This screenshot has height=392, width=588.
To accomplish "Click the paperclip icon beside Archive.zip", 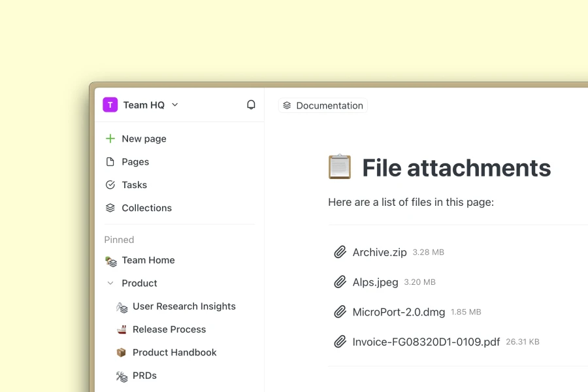I will click(340, 252).
